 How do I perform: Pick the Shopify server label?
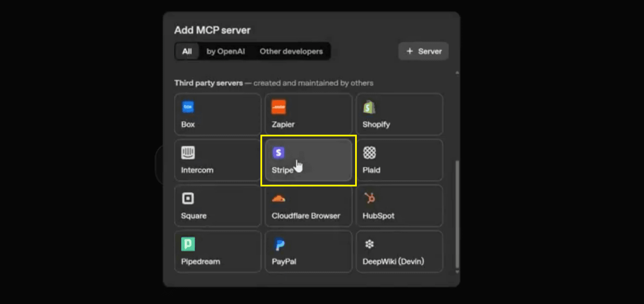(x=376, y=124)
